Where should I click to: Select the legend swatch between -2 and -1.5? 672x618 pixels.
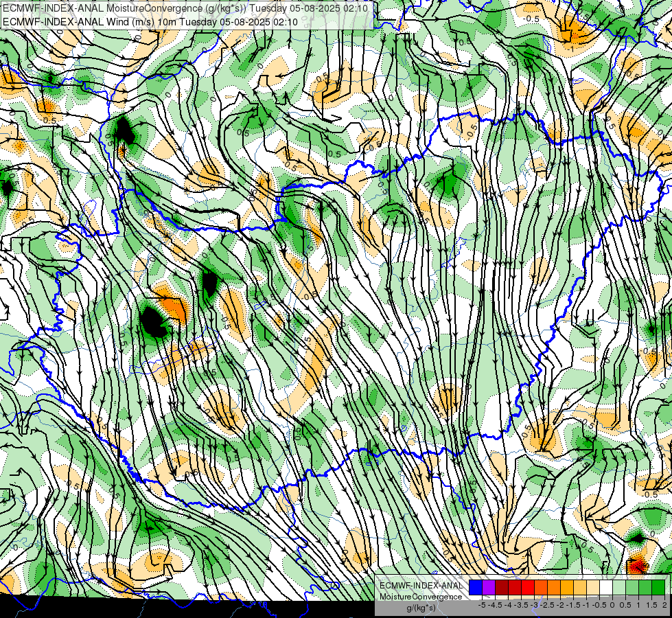[x=567, y=587]
